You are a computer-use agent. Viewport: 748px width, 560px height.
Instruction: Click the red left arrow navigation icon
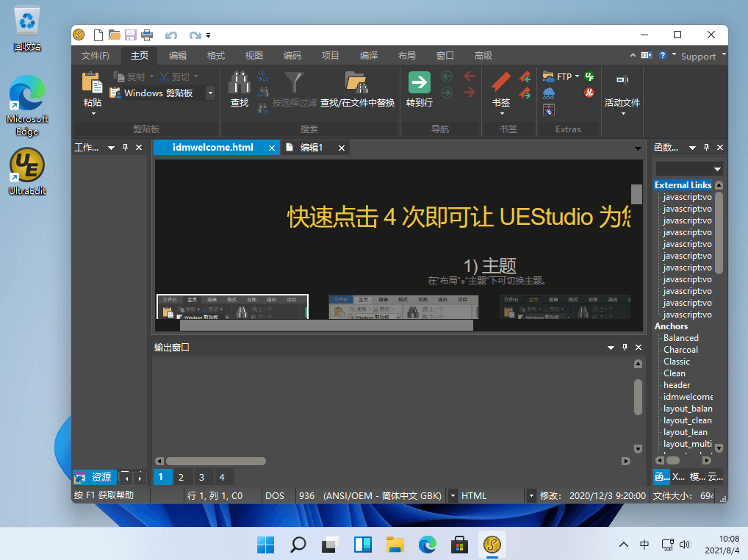tap(470, 76)
